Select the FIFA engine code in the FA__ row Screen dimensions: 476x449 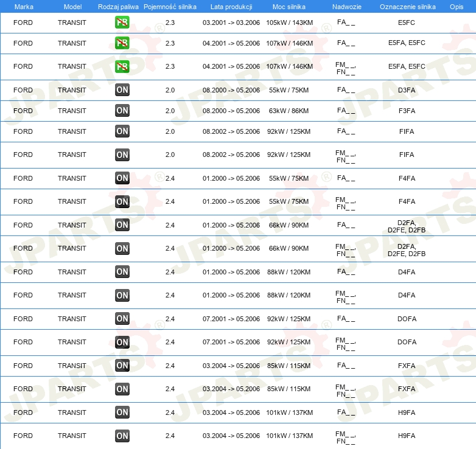click(x=407, y=131)
